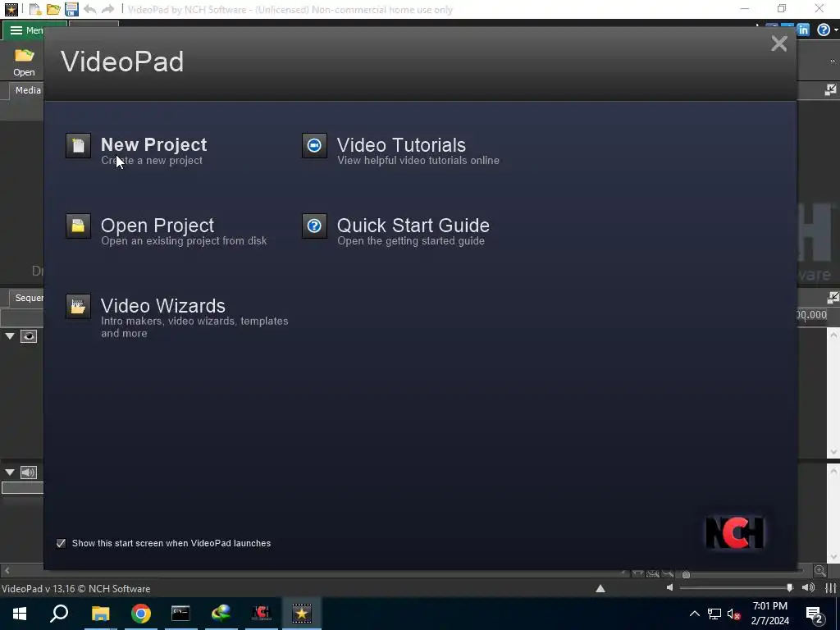Open Windows Start menu
Image resolution: width=840 pixels, height=630 pixels.
click(x=20, y=614)
